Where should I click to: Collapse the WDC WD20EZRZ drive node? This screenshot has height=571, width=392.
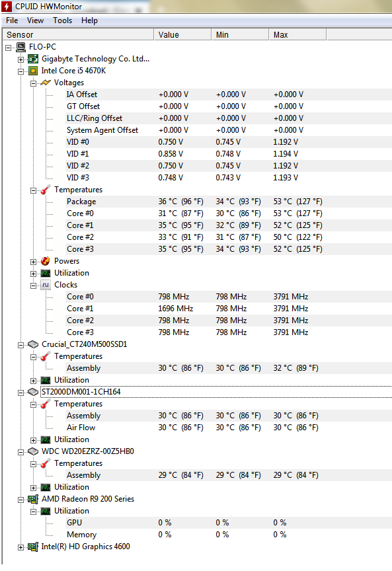pos(20,452)
